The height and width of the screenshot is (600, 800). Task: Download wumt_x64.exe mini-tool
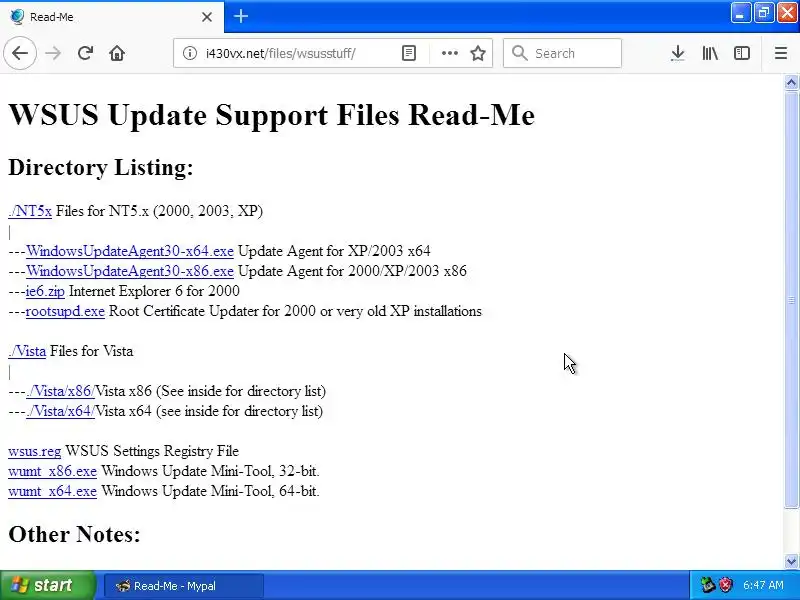click(52, 491)
